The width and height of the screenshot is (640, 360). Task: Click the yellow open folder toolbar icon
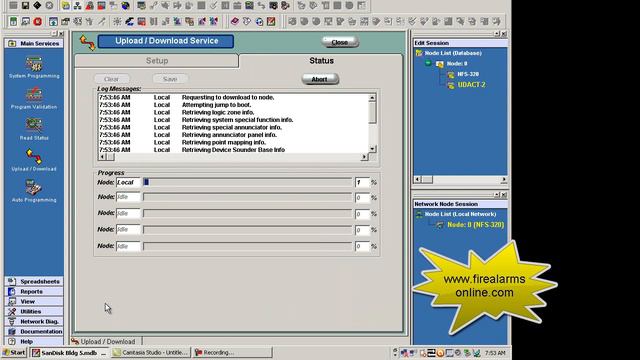click(x=66, y=6)
